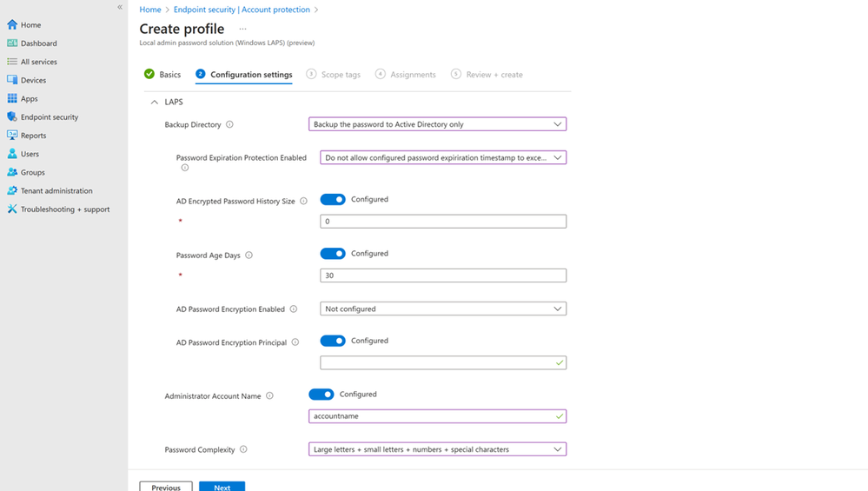Viewport: 868px width, 491px height.
Task: Open Endpoint security from sidebar icon
Action: pyautogui.click(x=12, y=116)
